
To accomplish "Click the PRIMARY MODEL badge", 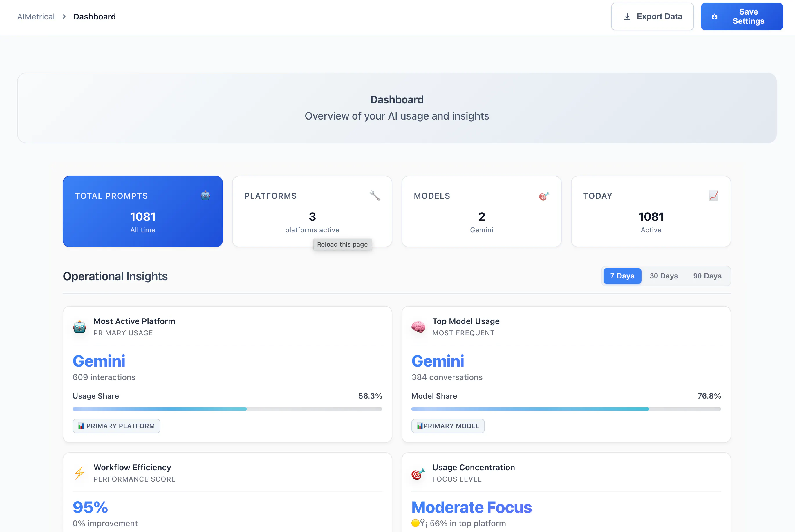I will click(448, 426).
